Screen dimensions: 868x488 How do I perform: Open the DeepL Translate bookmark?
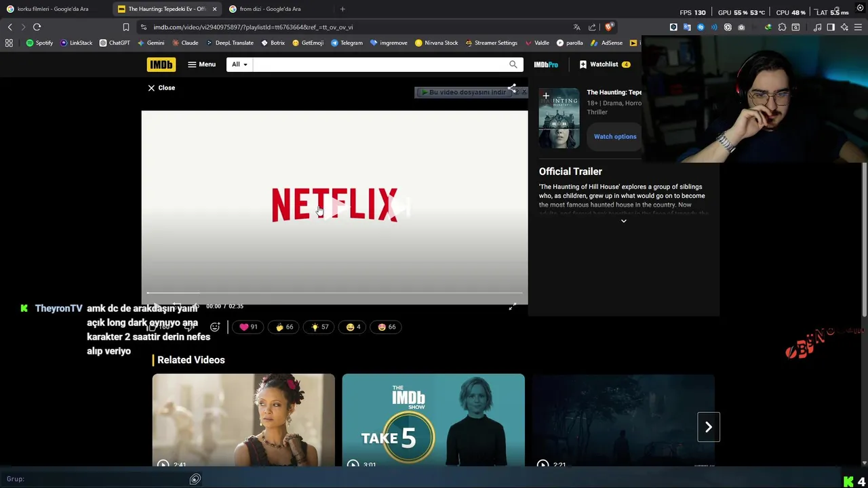pyautogui.click(x=230, y=43)
